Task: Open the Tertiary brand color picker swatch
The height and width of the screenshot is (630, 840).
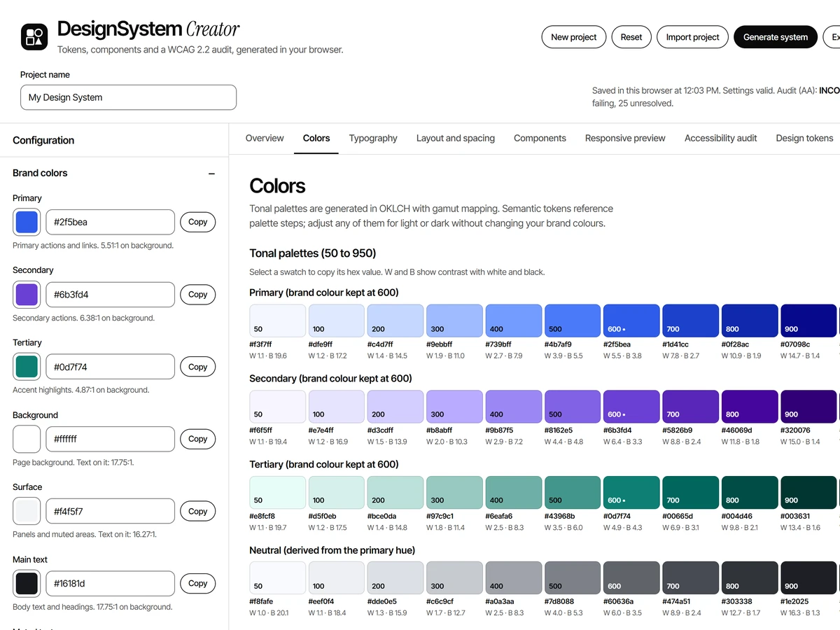Action: [x=27, y=367]
